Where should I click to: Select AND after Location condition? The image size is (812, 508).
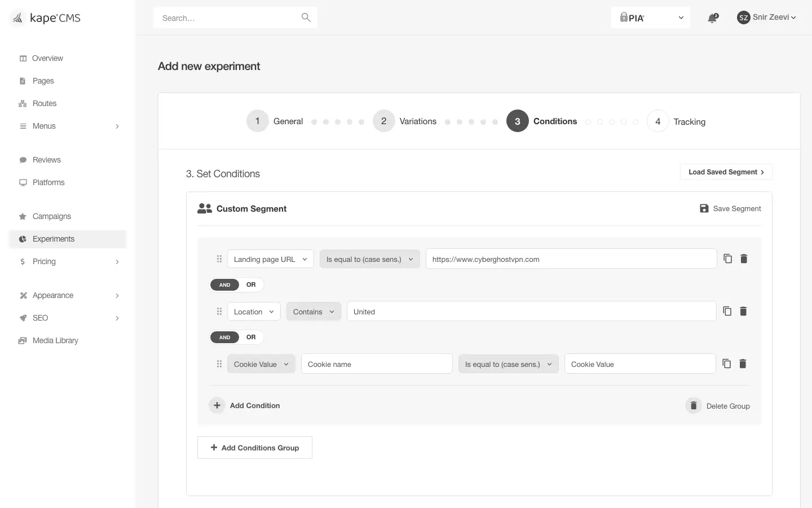(x=224, y=337)
